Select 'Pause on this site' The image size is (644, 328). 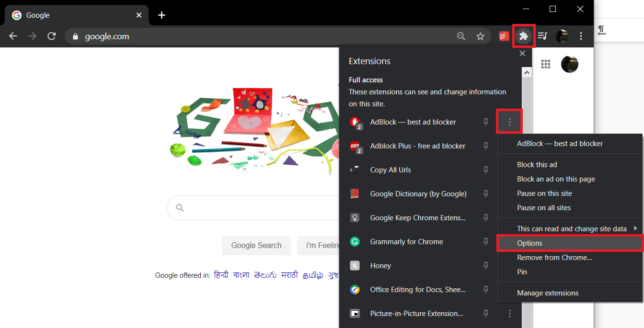[x=570, y=193]
